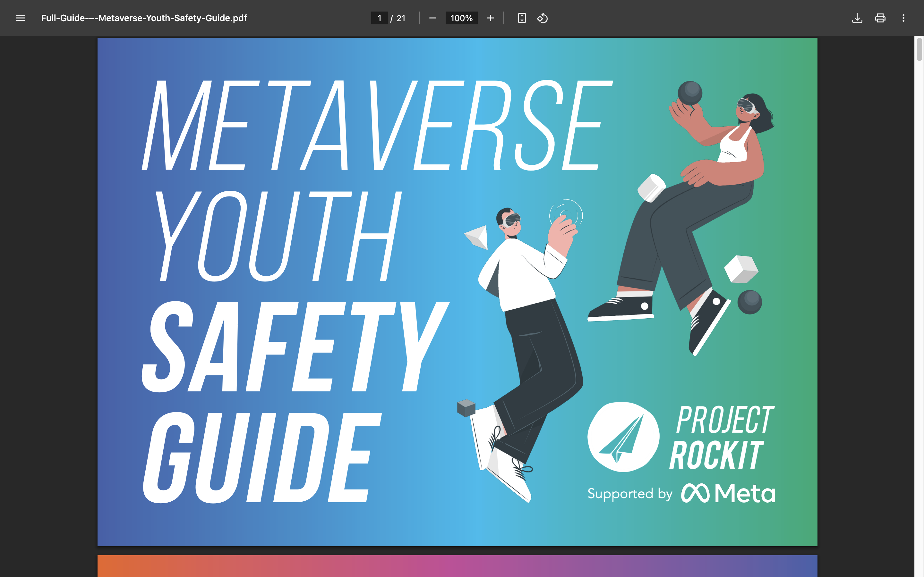Toggle the sidebar with the hamburger menu icon

coord(21,18)
